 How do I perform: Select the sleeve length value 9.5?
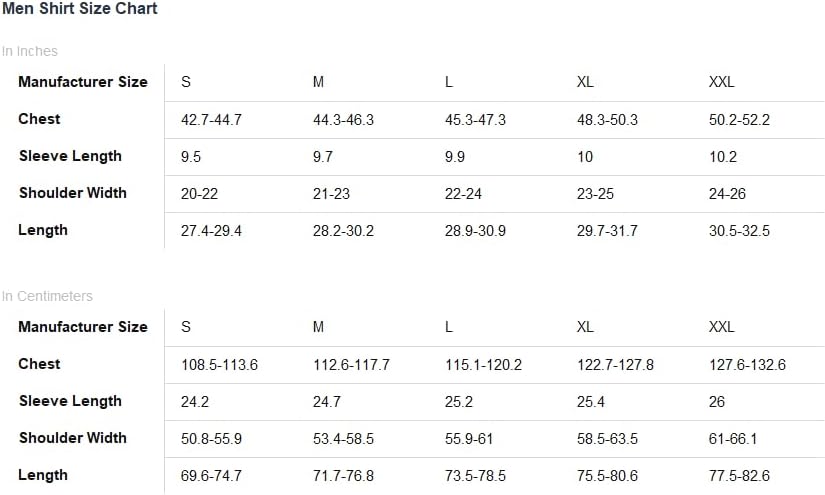(190, 157)
